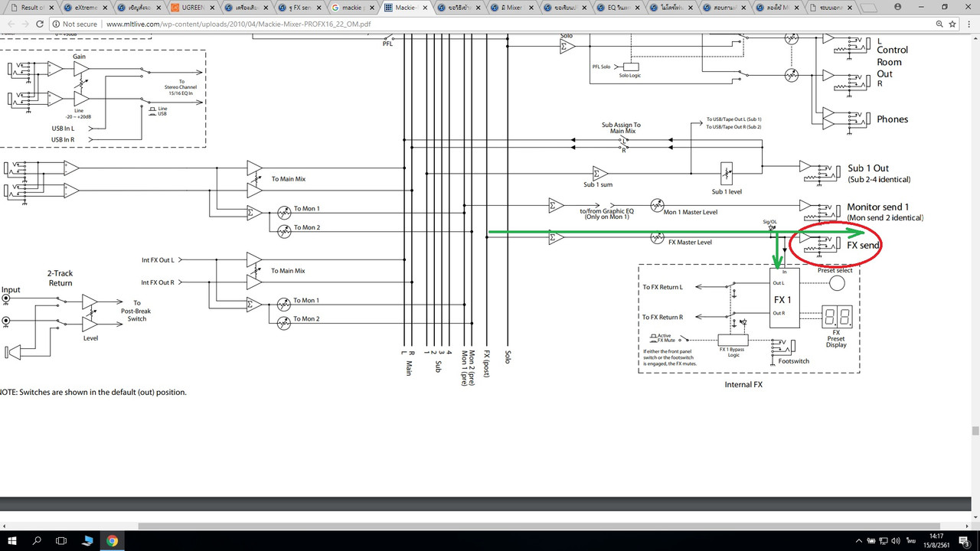Click the 'Monitor send 1' label

coord(877,207)
